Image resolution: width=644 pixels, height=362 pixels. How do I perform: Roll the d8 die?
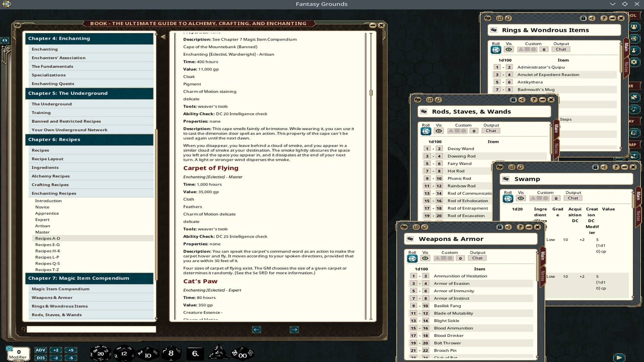pyautogui.click(x=171, y=353)
